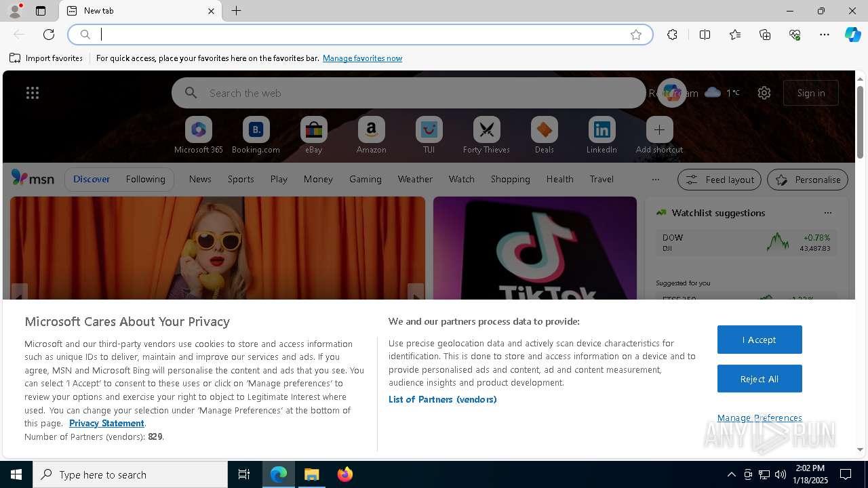Open Windows Start menu
The width and height of the screenshot is (868, 488).
16,474
